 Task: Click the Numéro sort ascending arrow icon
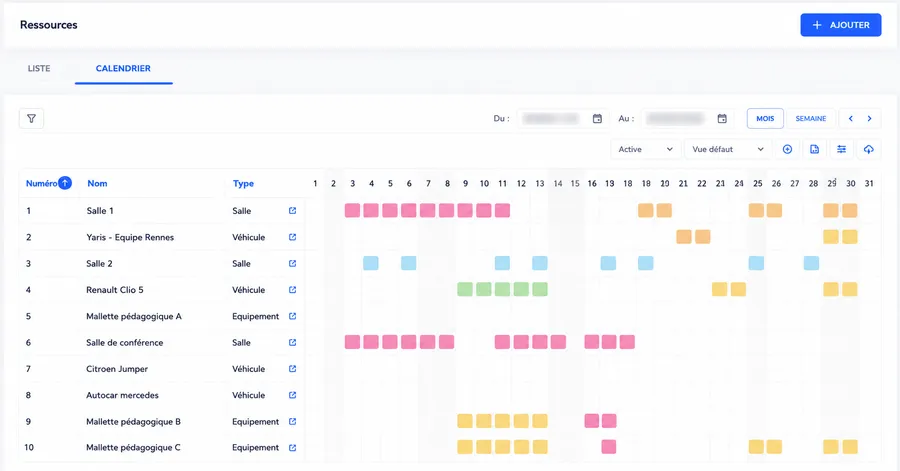coord(65,183)
